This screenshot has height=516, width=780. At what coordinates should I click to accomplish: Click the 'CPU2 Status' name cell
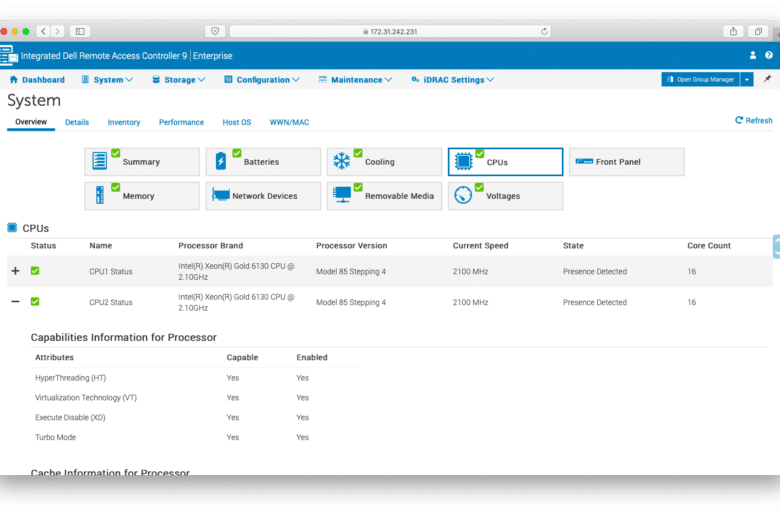pyautogui.click(x=111, y=303)
